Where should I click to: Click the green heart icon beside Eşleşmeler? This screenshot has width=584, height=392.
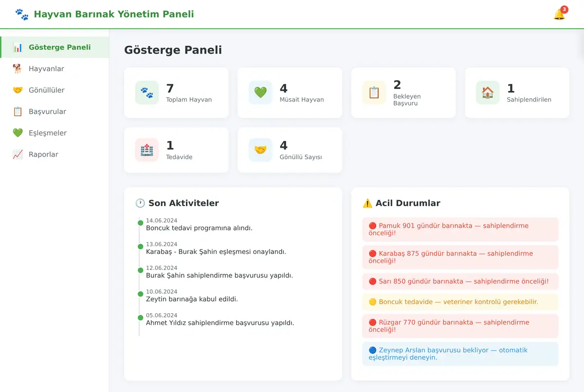[18, 133]
